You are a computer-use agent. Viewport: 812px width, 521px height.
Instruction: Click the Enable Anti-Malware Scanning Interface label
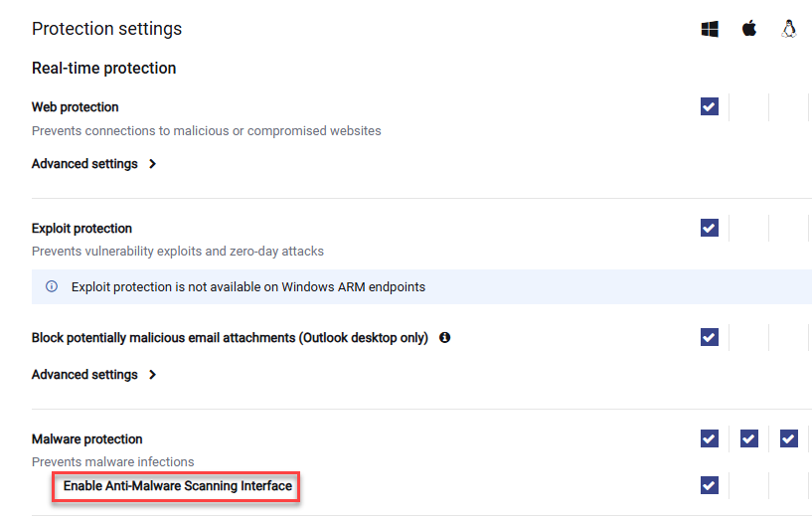[x=178, y=486]
